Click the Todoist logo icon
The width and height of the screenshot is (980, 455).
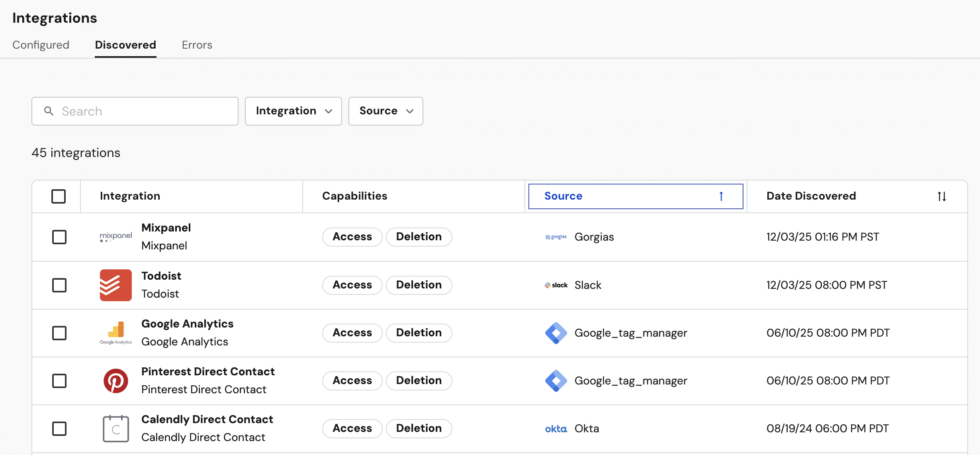[115, 285]
